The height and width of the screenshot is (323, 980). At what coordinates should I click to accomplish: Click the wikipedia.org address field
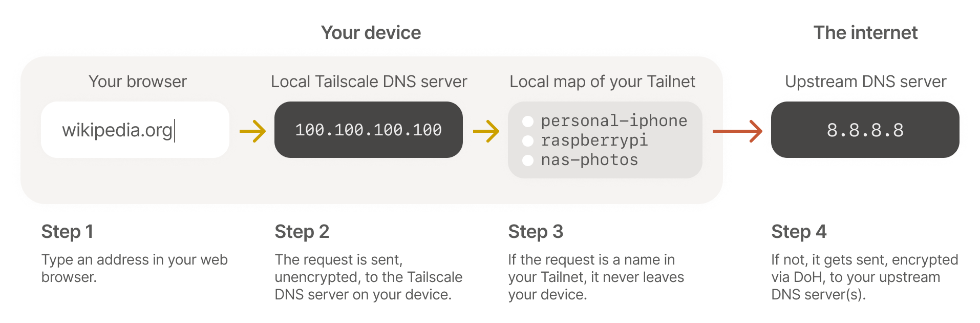[x=135, y=130]
